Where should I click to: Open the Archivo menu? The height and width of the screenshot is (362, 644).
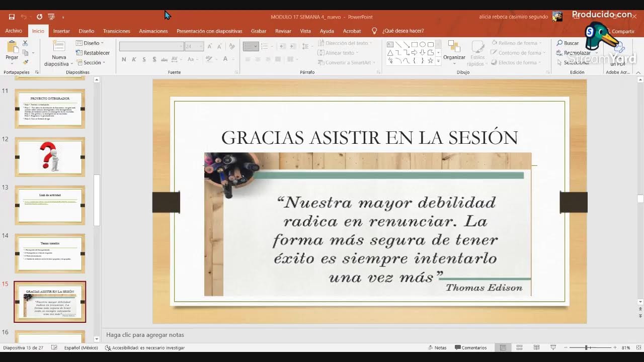[14, 31]
